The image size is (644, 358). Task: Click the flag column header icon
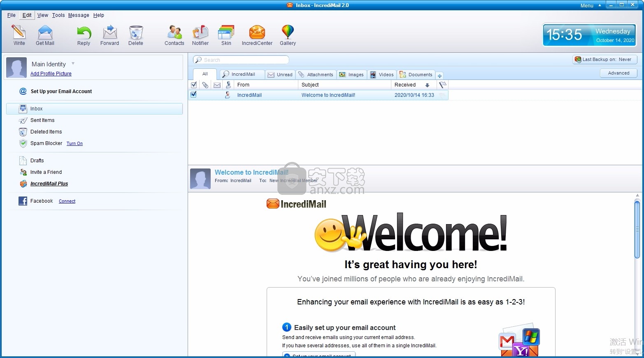(442, 85)
